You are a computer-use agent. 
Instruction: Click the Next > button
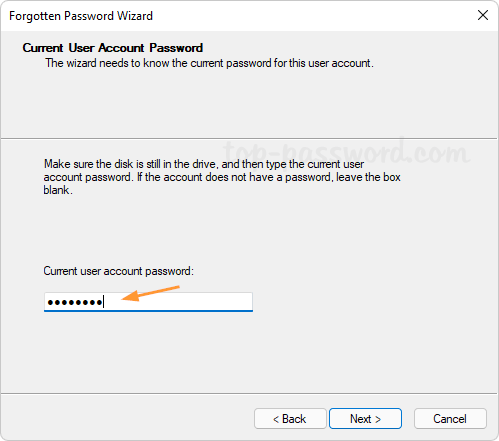tap(365, 418)
